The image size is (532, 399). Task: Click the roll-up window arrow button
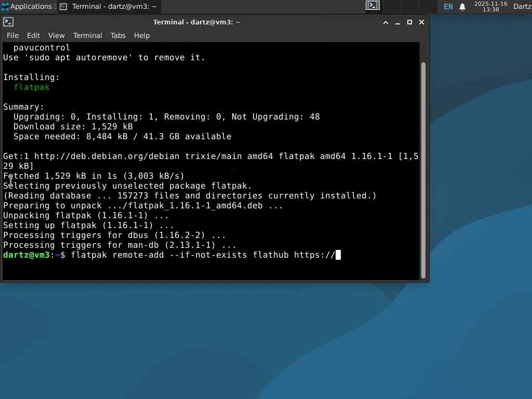pyautogui.click(x=386, y=22)
